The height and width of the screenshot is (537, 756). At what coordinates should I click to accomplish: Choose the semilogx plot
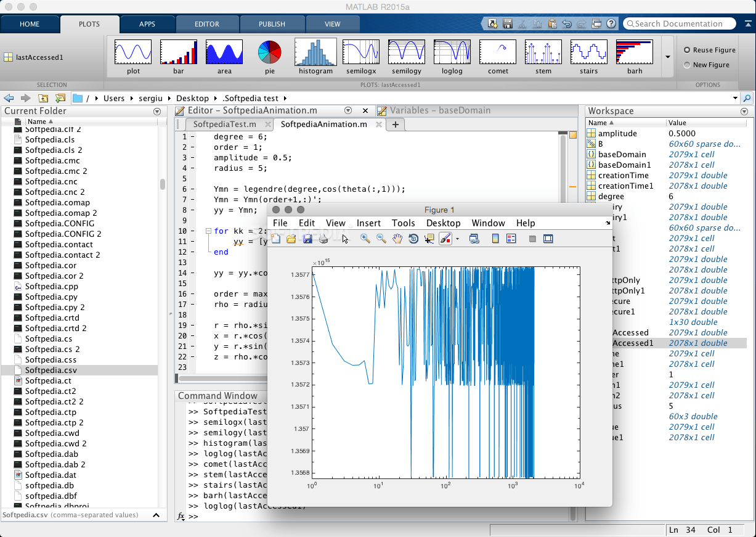point(361,57)
